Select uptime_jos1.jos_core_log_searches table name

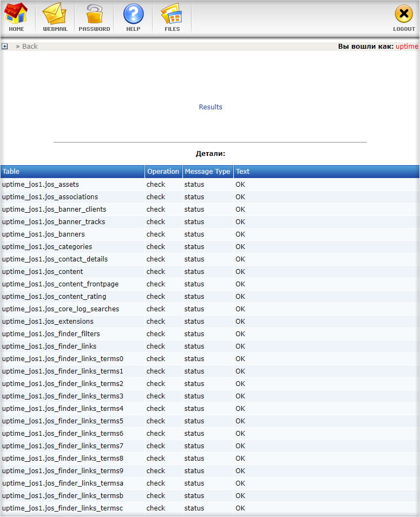61,309
